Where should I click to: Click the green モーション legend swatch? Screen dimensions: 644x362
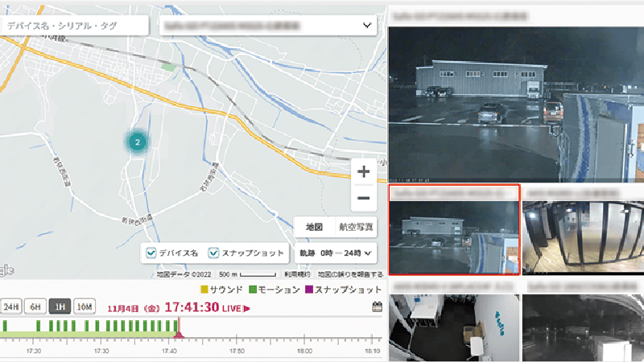pyautogui.click(x=253, y=290)
